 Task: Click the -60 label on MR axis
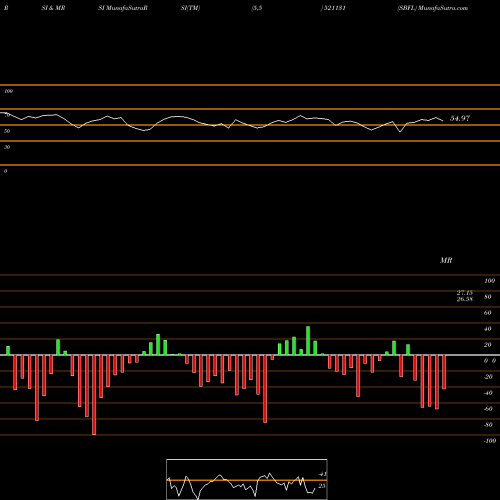488,408
